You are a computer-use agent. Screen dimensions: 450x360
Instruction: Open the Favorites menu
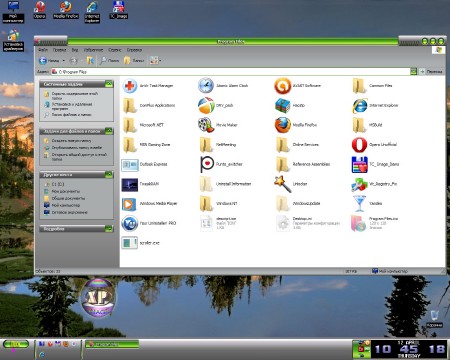(x=93, y=50)
